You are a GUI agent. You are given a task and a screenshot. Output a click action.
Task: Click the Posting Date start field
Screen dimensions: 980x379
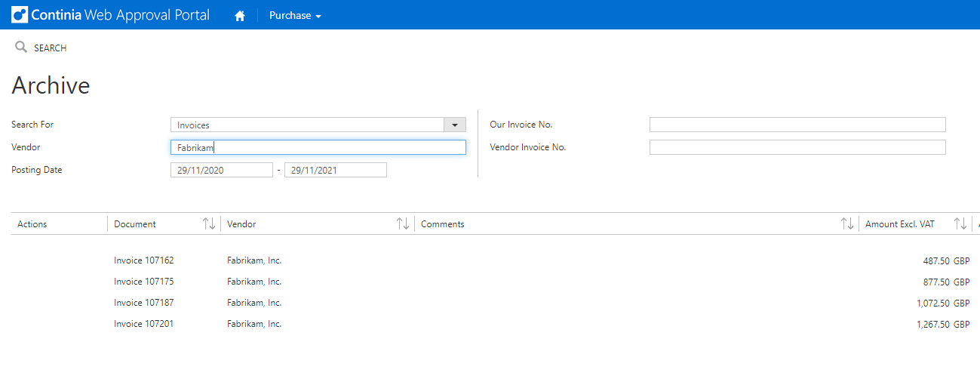click(221, 171)
